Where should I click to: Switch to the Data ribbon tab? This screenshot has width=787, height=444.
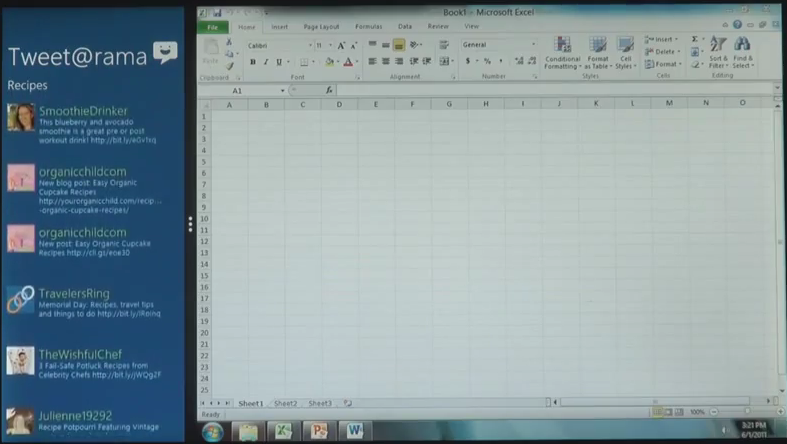coord(405,27)
